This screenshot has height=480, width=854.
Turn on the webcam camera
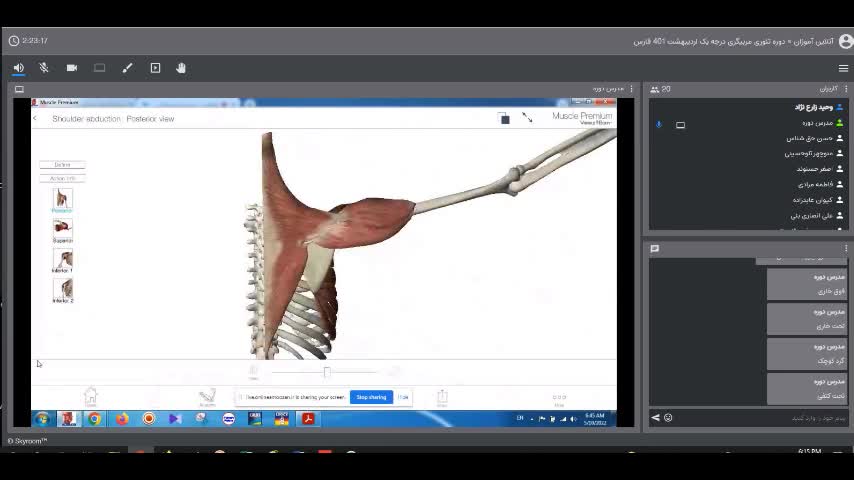[72, 68]
